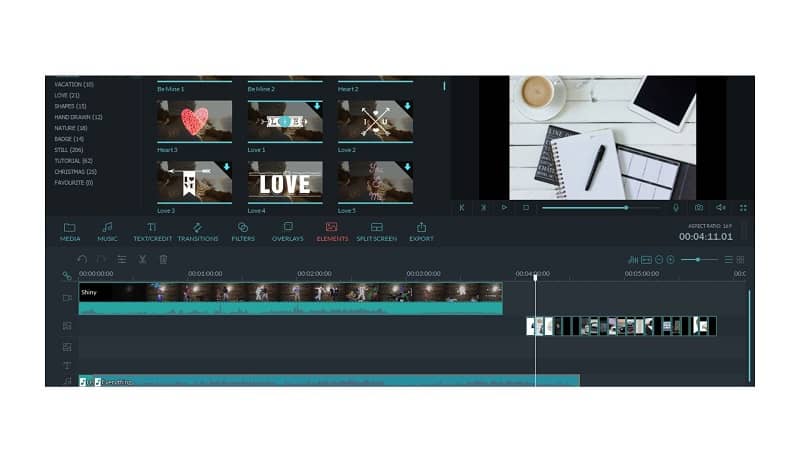The image size is (800, 450).
Task: Download the Love 1 element
Action: point(317,106)
